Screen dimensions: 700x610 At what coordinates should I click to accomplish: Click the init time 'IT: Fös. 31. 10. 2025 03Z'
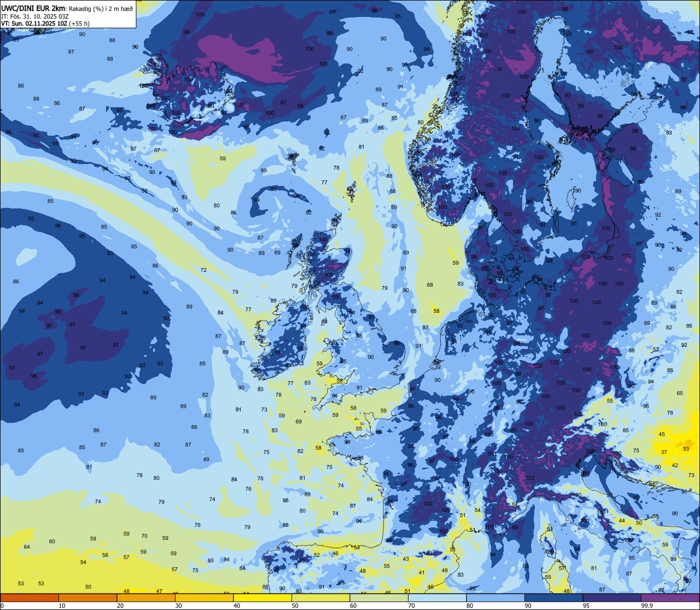[34, 16]
